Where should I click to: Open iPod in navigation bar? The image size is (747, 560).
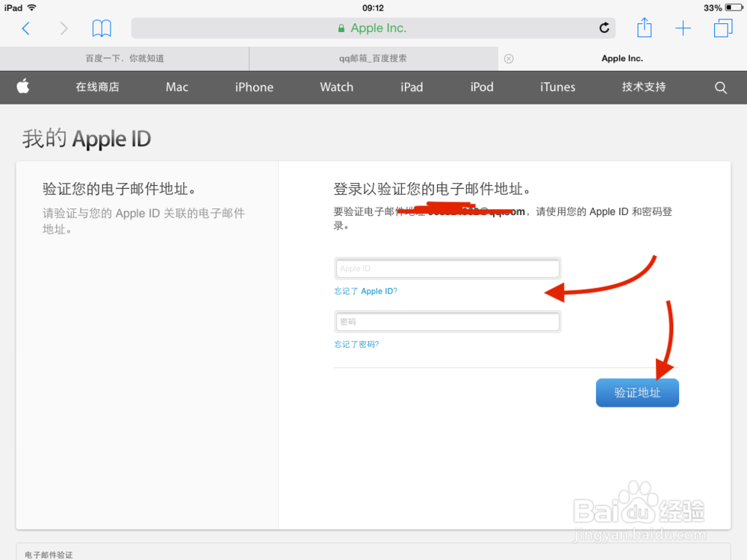[x=482, y=87]
